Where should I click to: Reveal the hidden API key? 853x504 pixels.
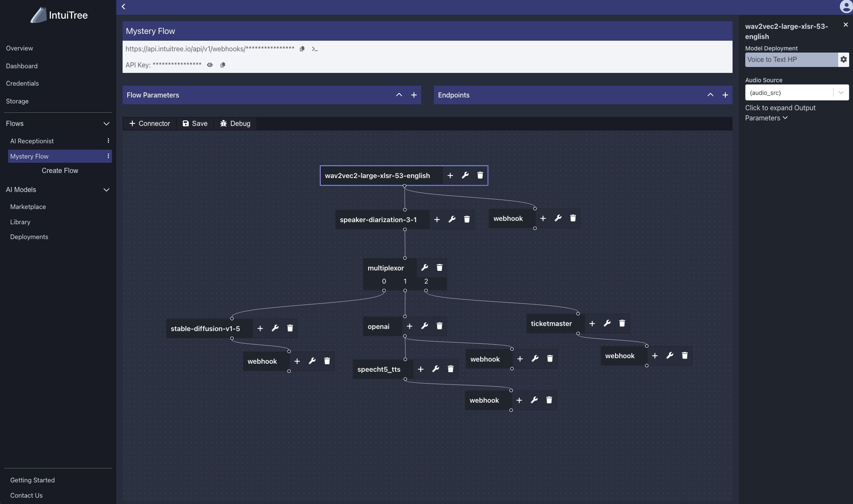click(x=210, y=65)
